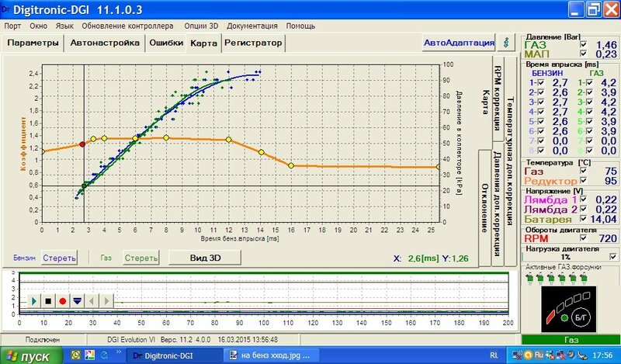The height and width of the screenshot is (364, 621).
Task: Click the step-forward arrow in recorder controls
Action: pyautogui.click(x=107, y=300)
